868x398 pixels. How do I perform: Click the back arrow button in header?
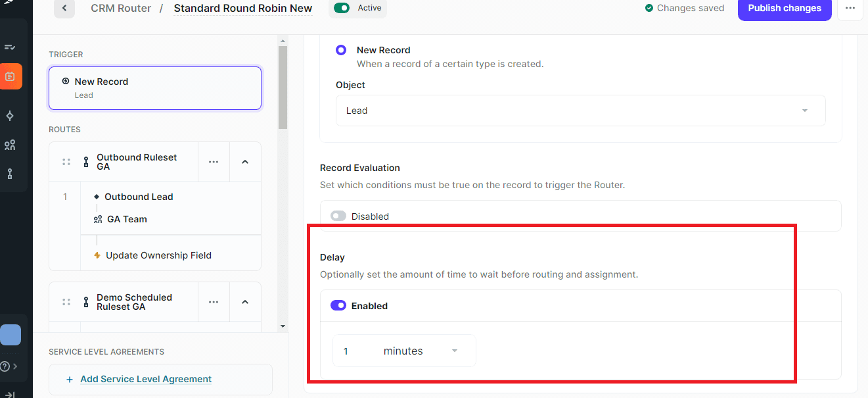[x=64, y=9]
